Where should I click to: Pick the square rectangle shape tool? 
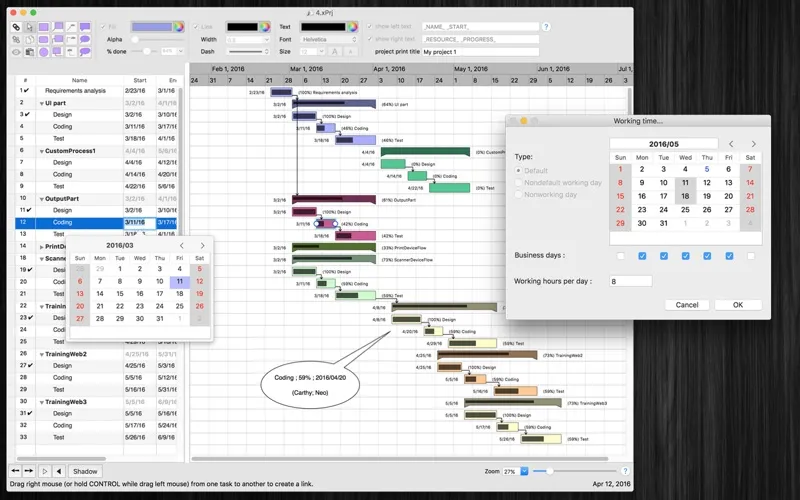[43, 27]
